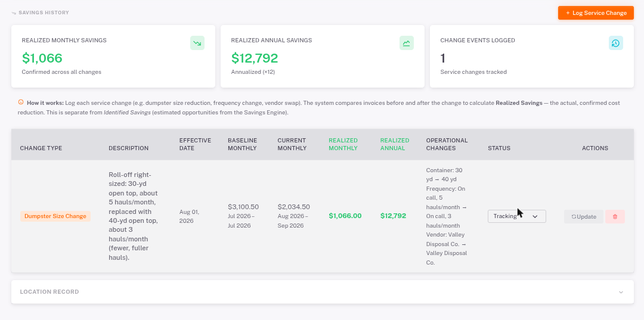The width and height of the screenshot is (644, 320).
Task: Click the Dumpster Size Change badge
Action: (x=55, y=216)
